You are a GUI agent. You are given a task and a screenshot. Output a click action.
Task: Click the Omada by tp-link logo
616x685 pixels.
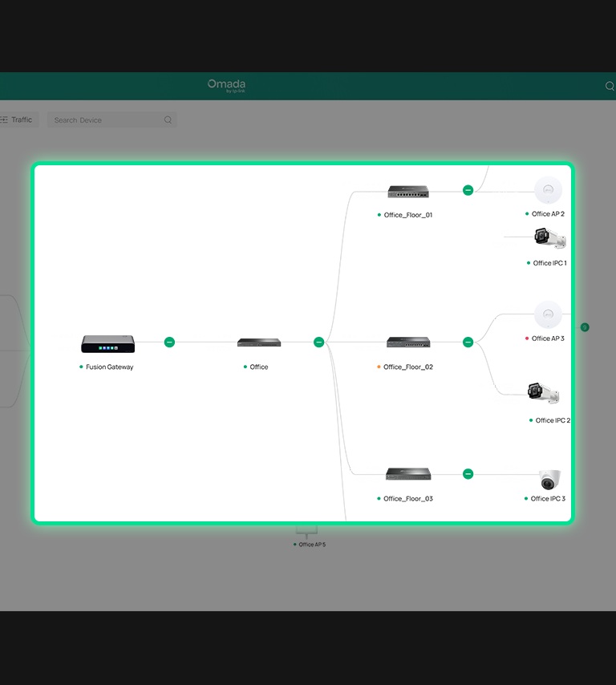click(x=226, y=86)
